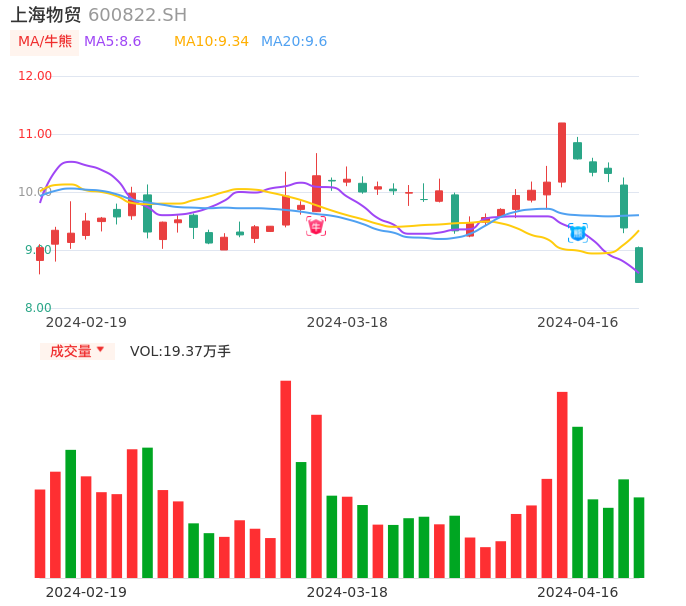This screenshot has width=686, height=606.
Task: Click the VOL:19.37万手 volume readout
Action: click(180, 351)
